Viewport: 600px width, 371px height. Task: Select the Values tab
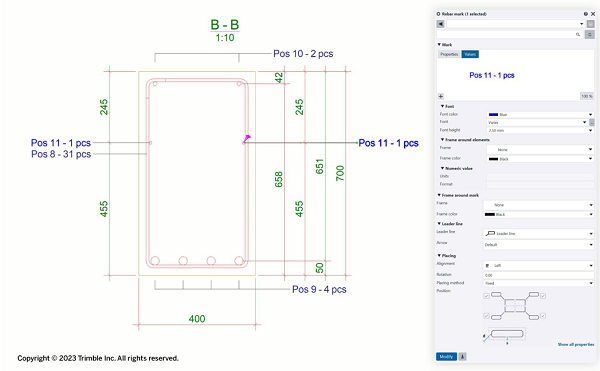[470, 54]
